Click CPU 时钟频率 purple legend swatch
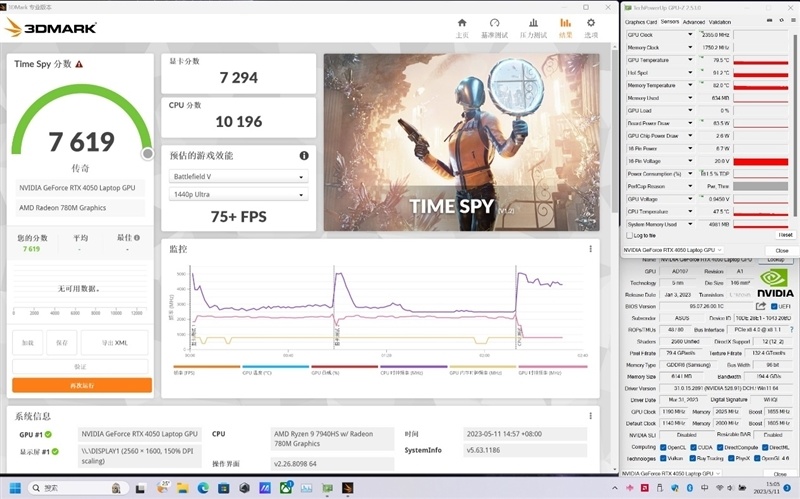The height and width of the screenshot is (499, 800). (414, 366)
